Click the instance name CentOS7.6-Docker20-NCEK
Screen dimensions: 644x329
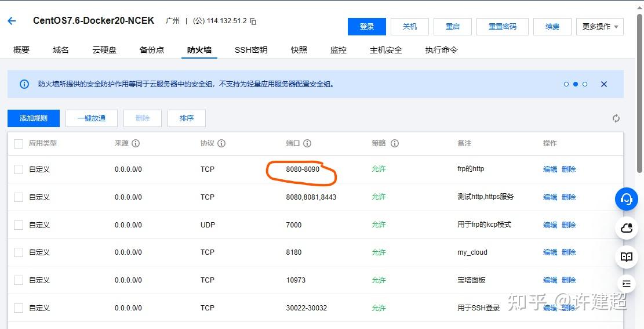click(x=94, y=20)
